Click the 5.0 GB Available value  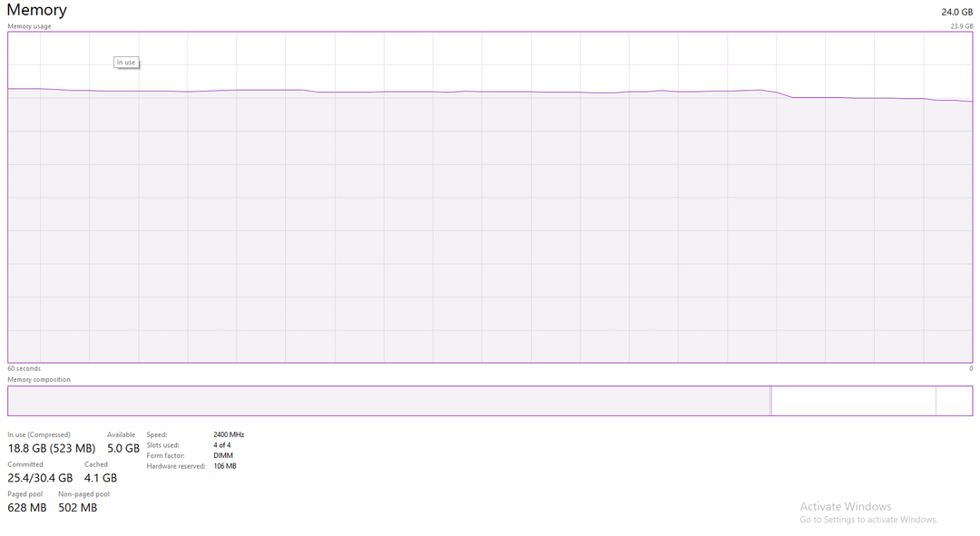pyautogui.click(x=123, y=448)
